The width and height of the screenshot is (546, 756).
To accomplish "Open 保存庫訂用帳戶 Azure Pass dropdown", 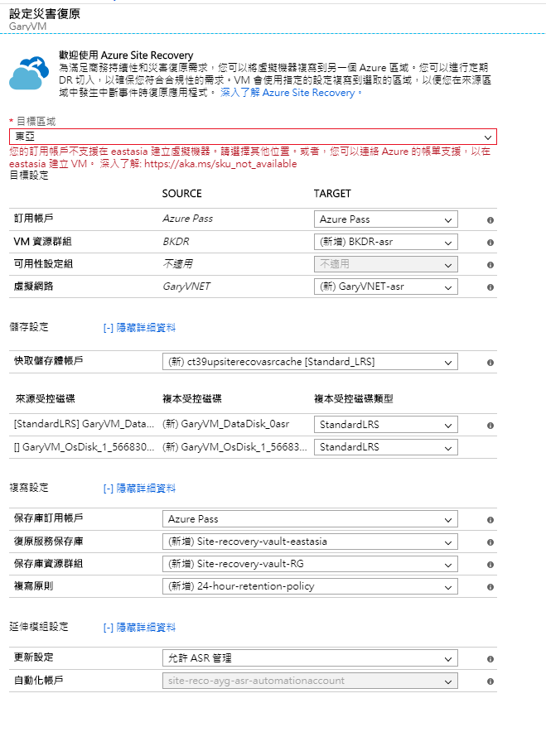I will [310, 519].
